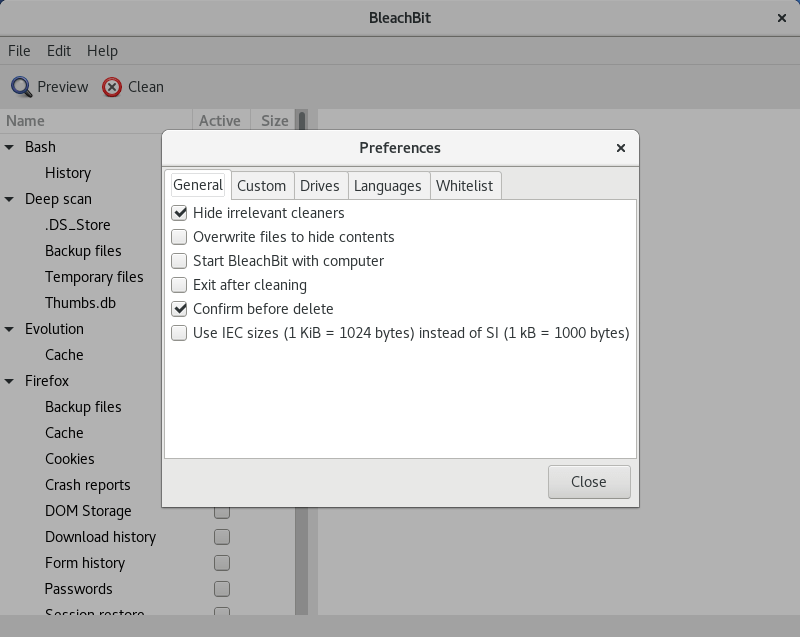Image resolution: width=800 pixels, height=637 pixels.
Task: Collapse the Deep scan tree
Action: tap(9, 199)
